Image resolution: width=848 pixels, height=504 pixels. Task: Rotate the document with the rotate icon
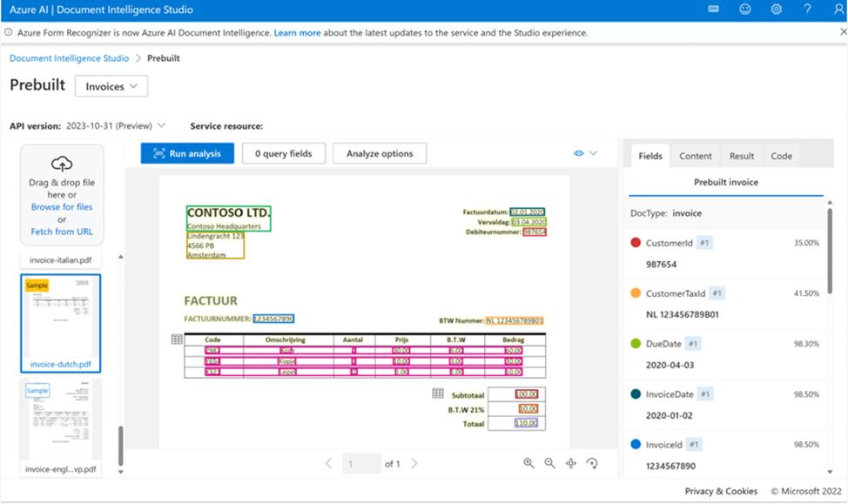pyautogui.click(x=592, y=463)
